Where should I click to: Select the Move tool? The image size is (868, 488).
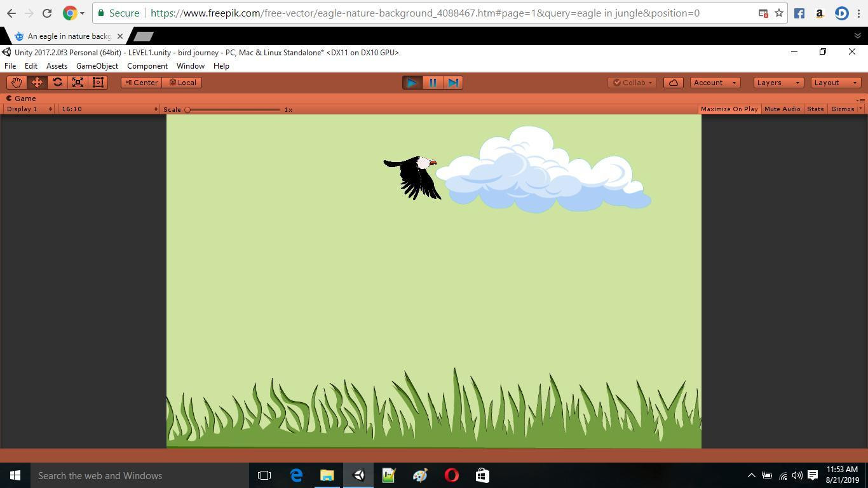tap(37, 83)
